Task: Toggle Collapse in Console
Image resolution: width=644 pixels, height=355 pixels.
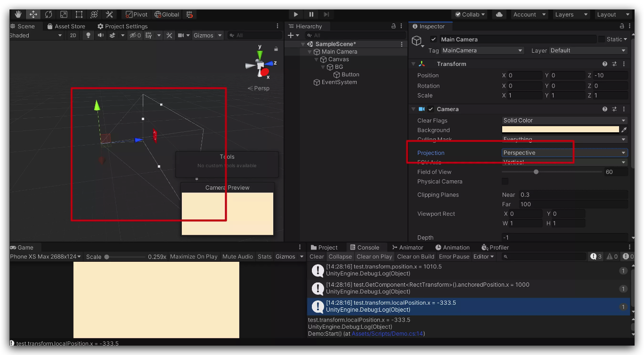Action: pos(340,257)
